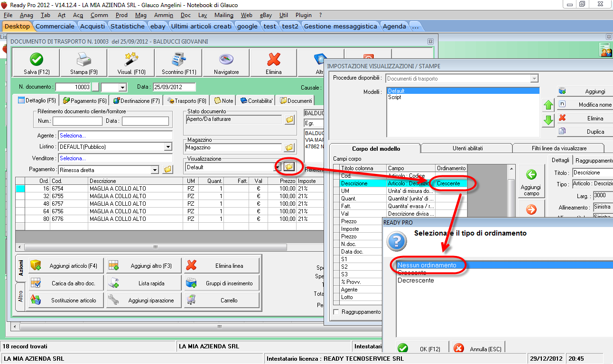The width and height of the screenshot is (613, 364).
Task: Switch to the Gestione messaggistica tab
Action: point(341,26)
